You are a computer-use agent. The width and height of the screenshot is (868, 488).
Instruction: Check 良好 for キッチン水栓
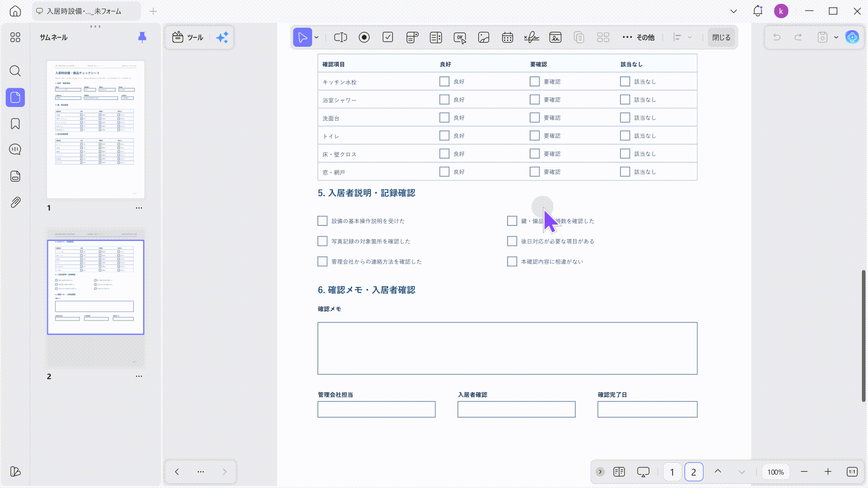point(445,82)
